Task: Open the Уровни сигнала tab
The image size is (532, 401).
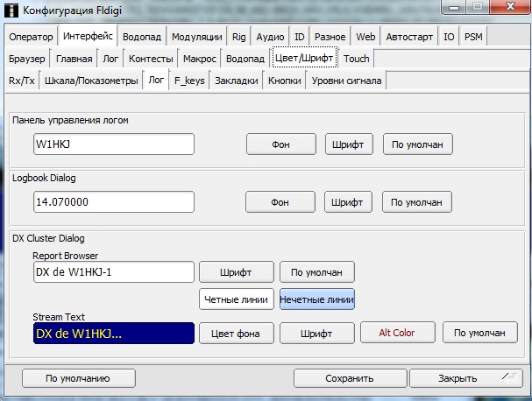Action: click(x=346, y=81)
